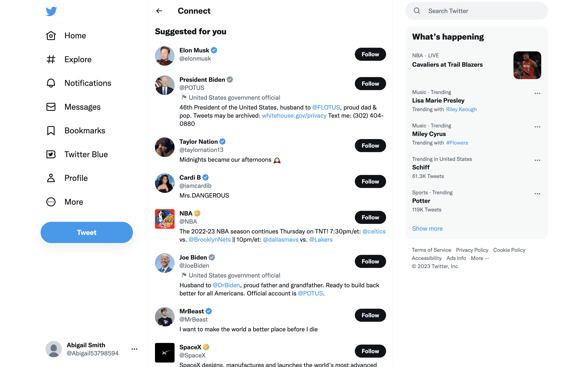Open the Twitter Blue icon

click(51, 154)
